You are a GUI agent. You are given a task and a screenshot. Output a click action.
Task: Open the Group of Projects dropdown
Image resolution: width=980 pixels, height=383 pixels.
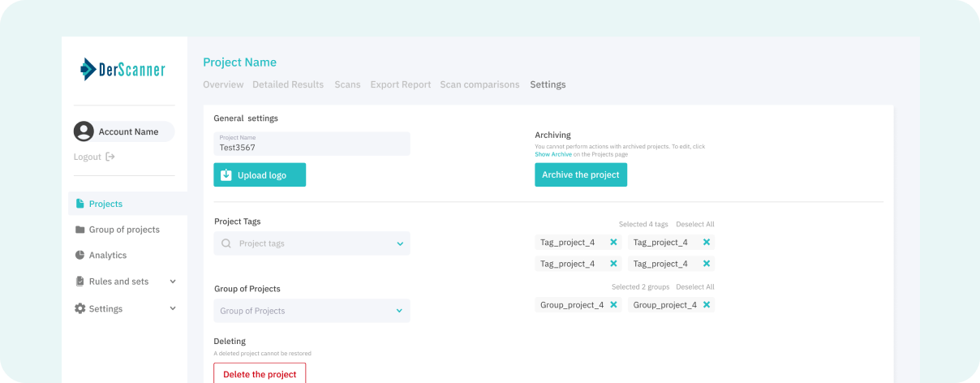click(x=399, y=311)
